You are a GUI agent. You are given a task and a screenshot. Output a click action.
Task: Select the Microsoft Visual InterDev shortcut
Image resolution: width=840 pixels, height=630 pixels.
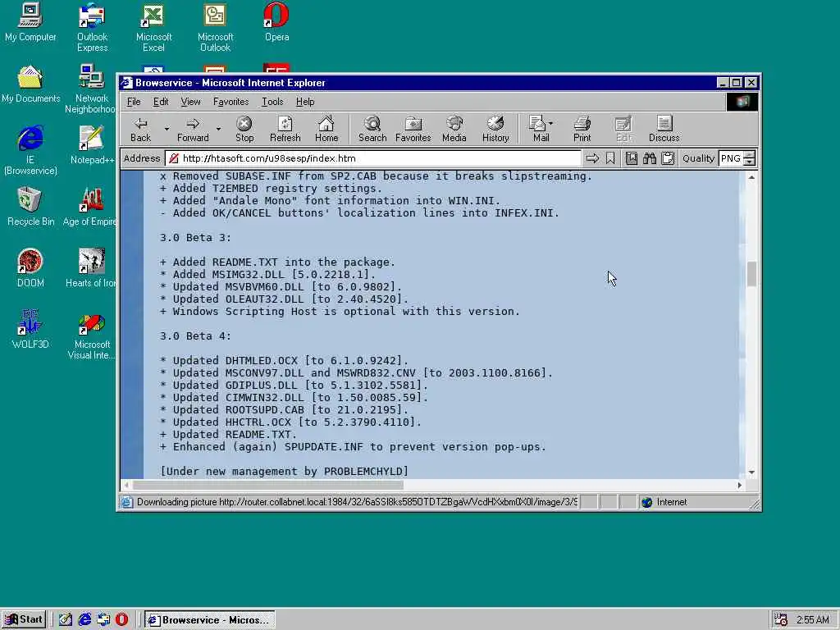pyautogui.click(x=92, y=337)
